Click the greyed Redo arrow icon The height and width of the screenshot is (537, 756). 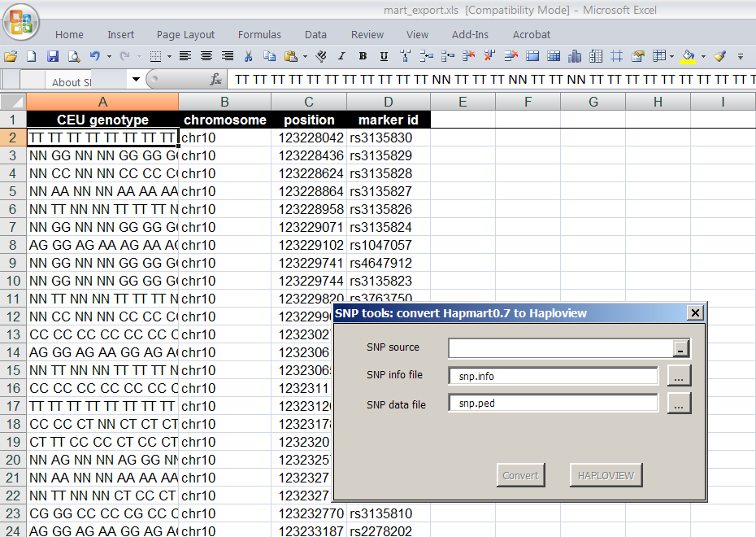(125, 56)
